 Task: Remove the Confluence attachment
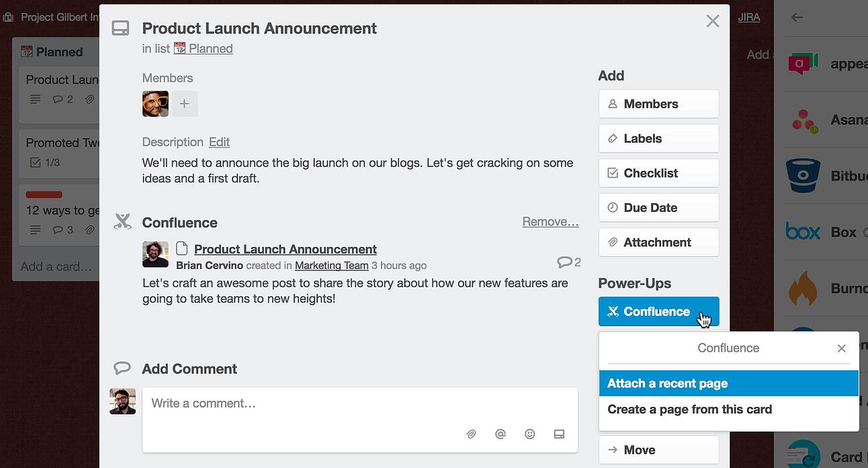[x=550, y=222]
